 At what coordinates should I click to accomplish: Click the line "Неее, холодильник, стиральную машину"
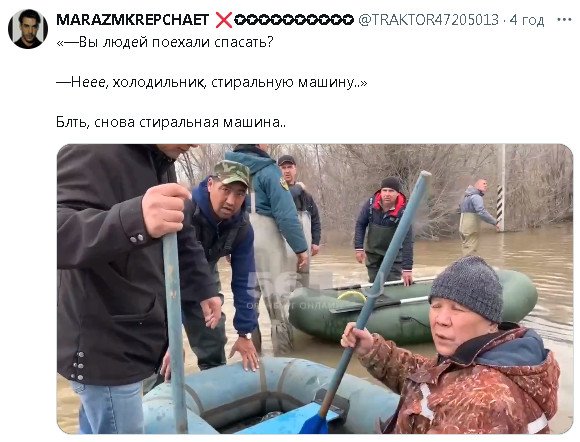pos(212,82)
